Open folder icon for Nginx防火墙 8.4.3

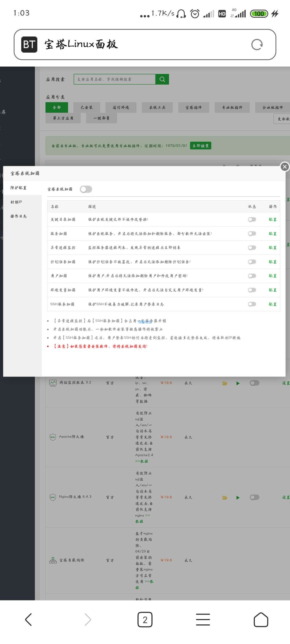click(225, 497)
